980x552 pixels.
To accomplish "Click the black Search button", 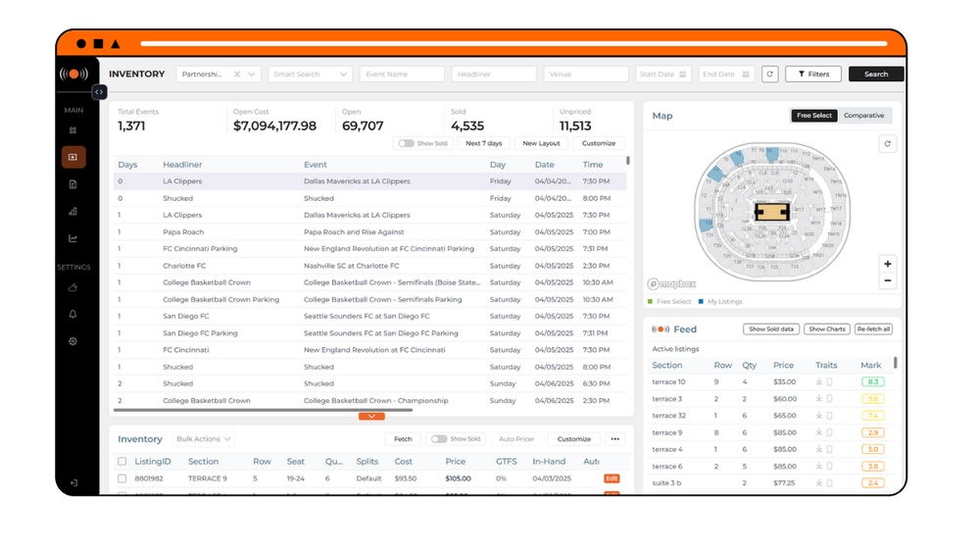I will point(876,74).
